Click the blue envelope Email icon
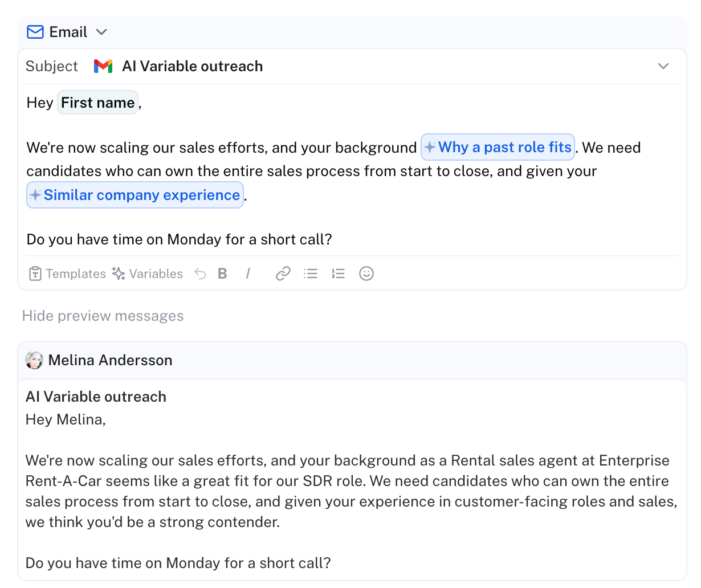This screenshot has width=701, height=588. coord(35,32)
